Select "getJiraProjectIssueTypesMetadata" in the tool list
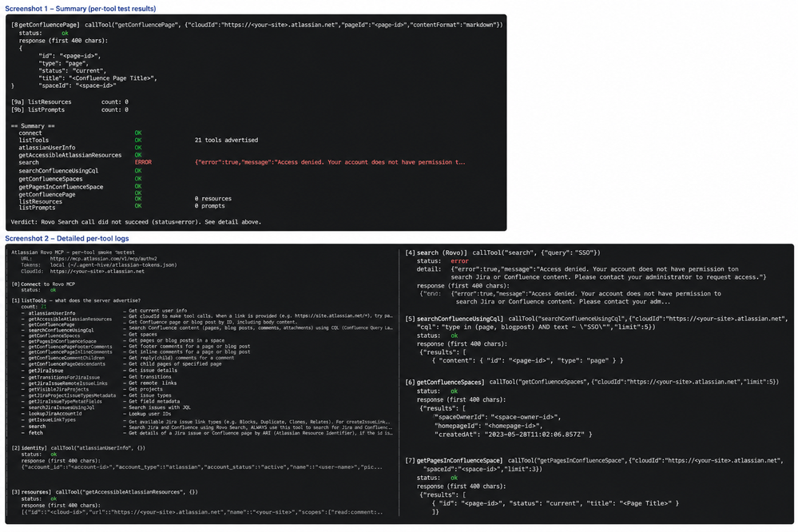The width and height of the screenshot is (798, 532). coord(72,395)
